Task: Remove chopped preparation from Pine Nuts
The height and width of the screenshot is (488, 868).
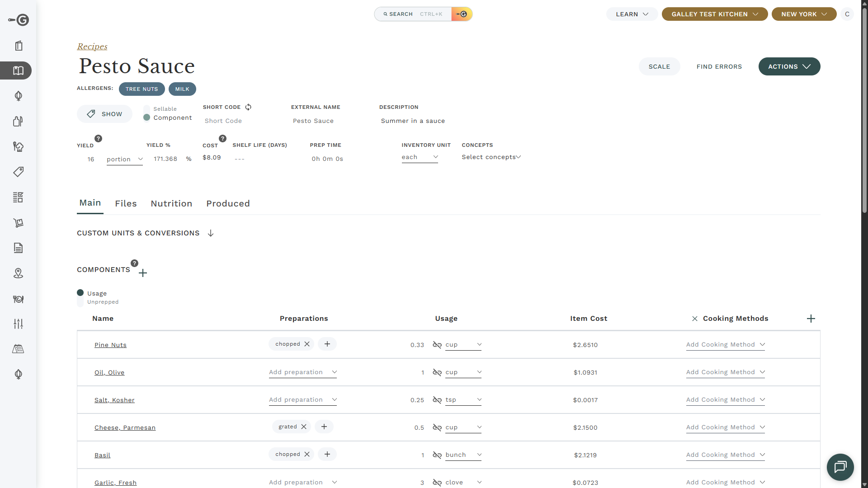Action: click(307, 344)
